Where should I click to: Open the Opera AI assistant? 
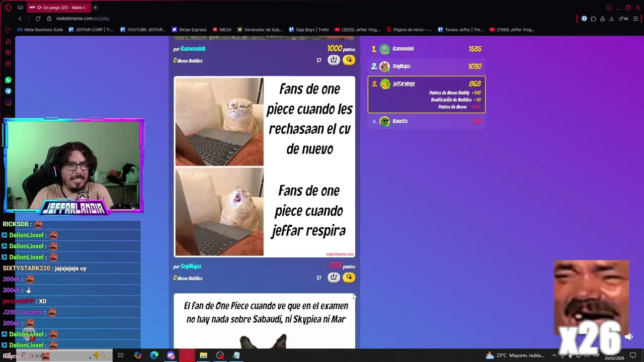tap(624, 19)
